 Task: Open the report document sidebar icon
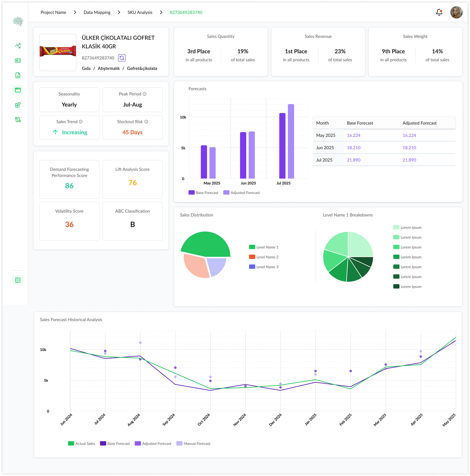coord(18,75)
